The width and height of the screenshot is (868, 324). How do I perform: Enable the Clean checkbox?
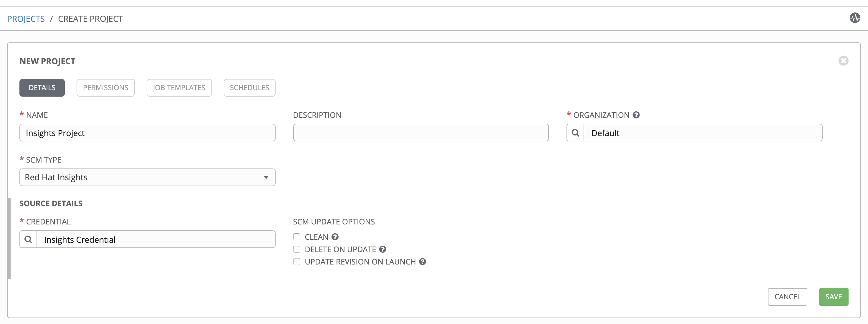[x=296, y=237]
